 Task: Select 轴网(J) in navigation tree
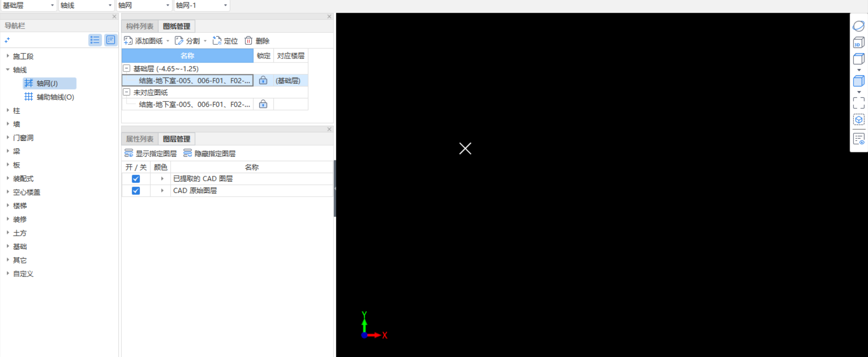pyautogui.click(x=50, y=83)
